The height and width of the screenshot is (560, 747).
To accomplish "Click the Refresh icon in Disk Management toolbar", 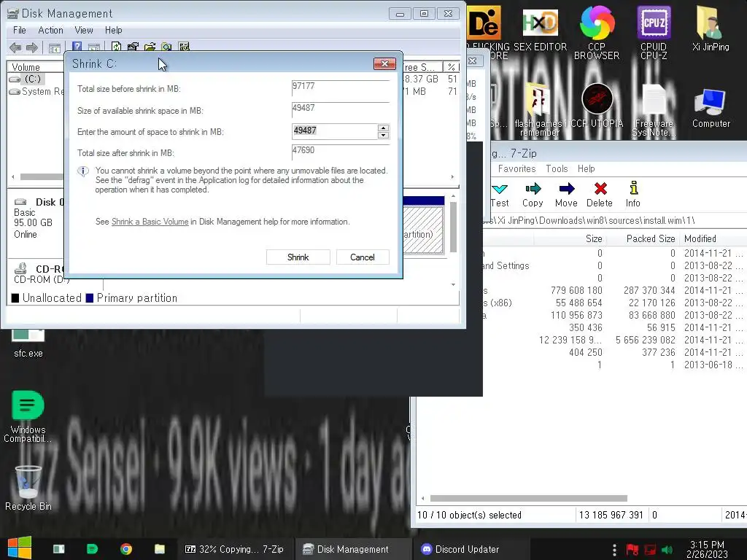I will pyautogui.click(x=116, y=47).
